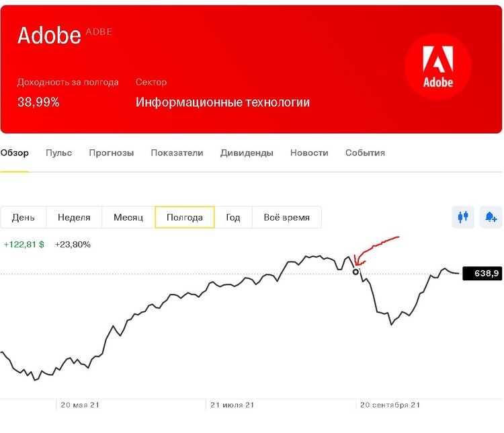504x433 pixels.
Task: Open the Обзор tab
Action: point(15,153)
